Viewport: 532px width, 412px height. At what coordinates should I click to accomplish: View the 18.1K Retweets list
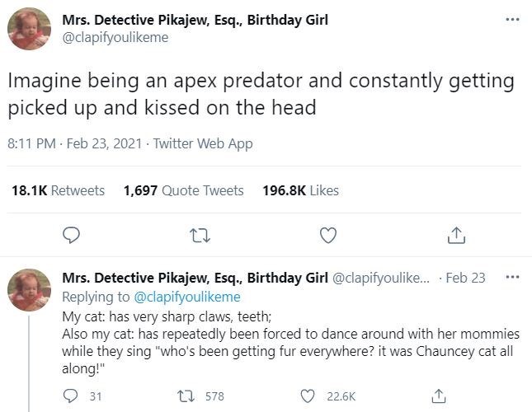58,190
